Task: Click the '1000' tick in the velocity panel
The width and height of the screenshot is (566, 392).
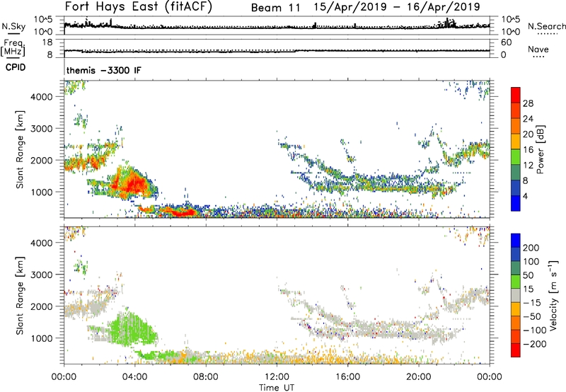Action: tap(42, 338)
